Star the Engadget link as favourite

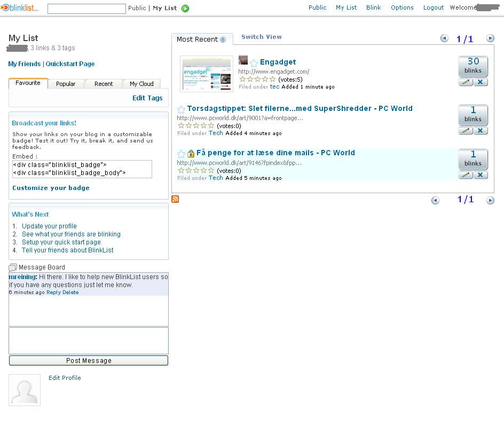pyautogui.click(x=254, y=63)
